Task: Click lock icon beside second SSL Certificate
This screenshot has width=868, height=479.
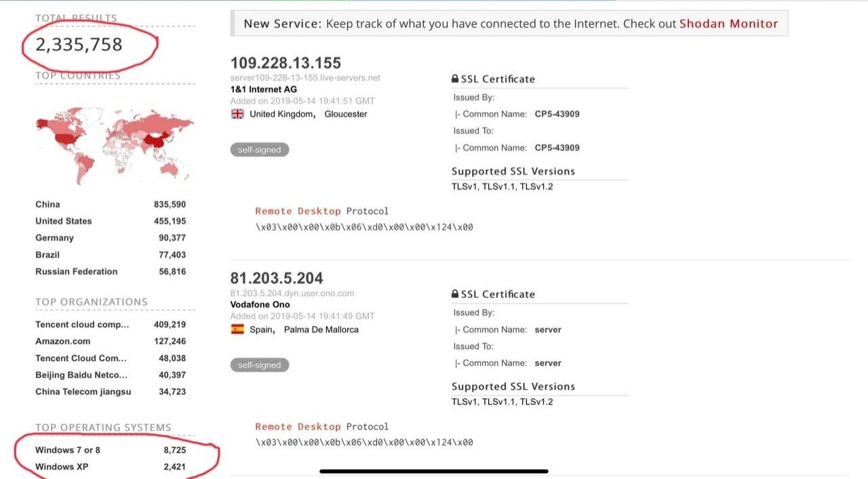Action: 455,295
